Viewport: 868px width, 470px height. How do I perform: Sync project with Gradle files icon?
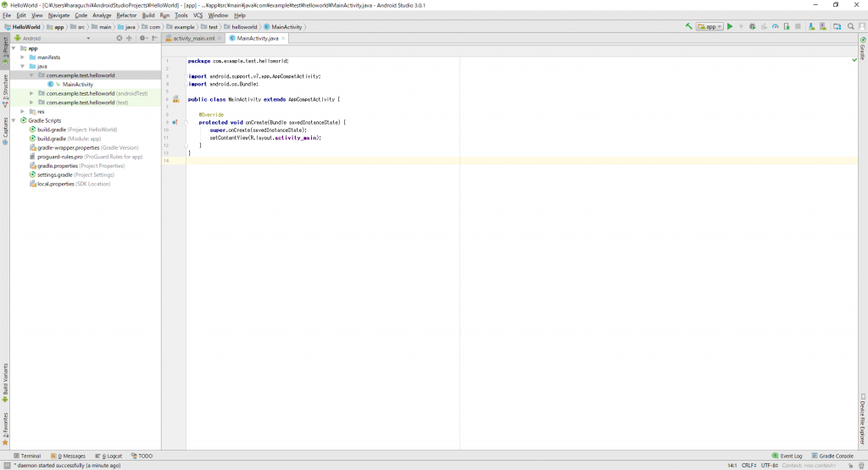click(811, 26)
